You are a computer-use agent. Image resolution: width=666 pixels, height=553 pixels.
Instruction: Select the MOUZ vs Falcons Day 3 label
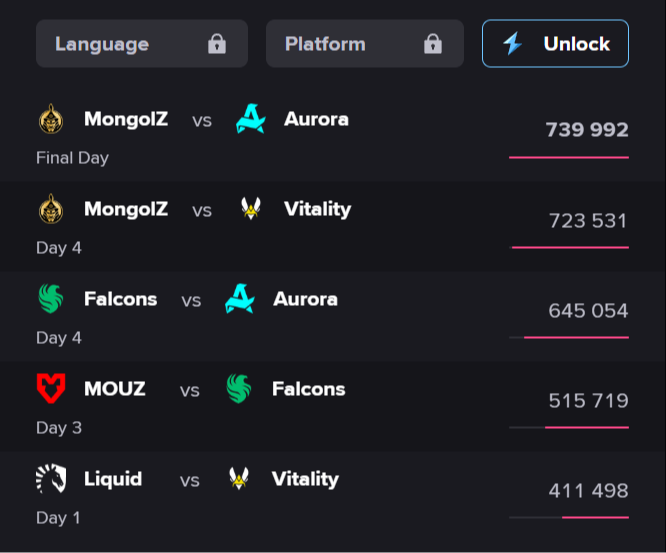pos(59,428)
